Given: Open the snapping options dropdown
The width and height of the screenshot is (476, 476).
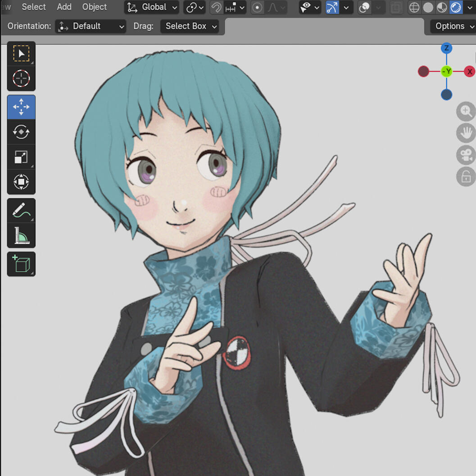Looking at the screenshot, I should [x=235, y=7].
